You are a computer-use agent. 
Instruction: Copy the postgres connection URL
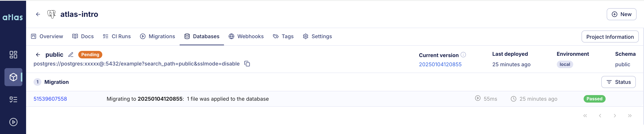click(247, 64)
